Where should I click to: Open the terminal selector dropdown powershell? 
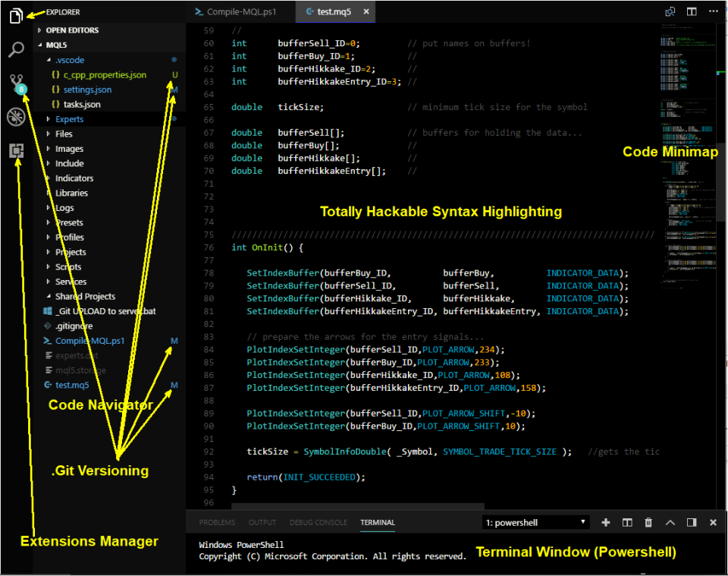536,523
